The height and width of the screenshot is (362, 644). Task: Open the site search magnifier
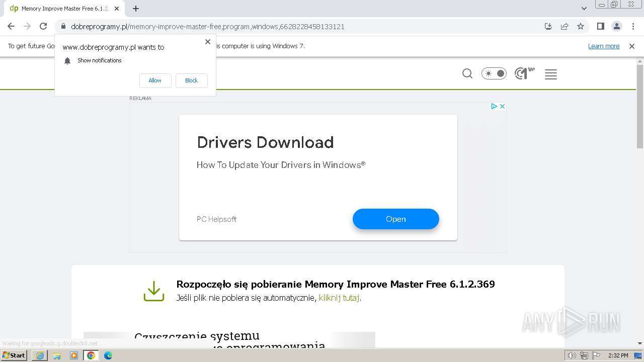pos(467,74)
